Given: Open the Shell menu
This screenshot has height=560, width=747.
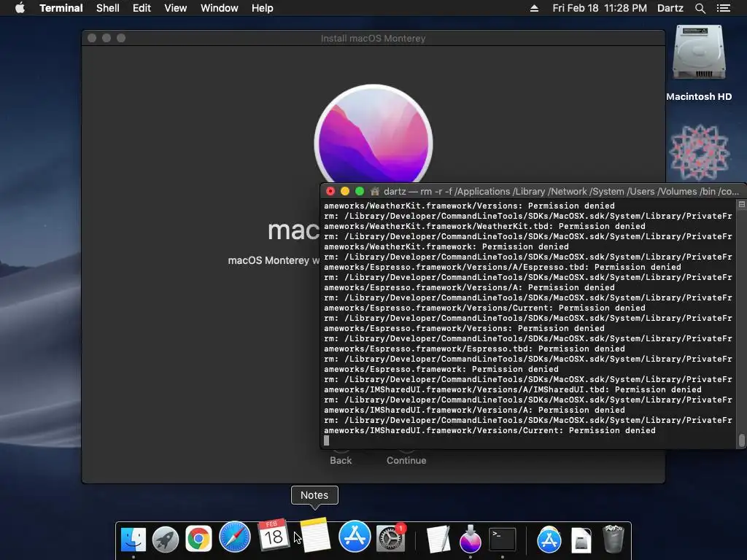Looking at the screenshot, I should click(108, 8).
